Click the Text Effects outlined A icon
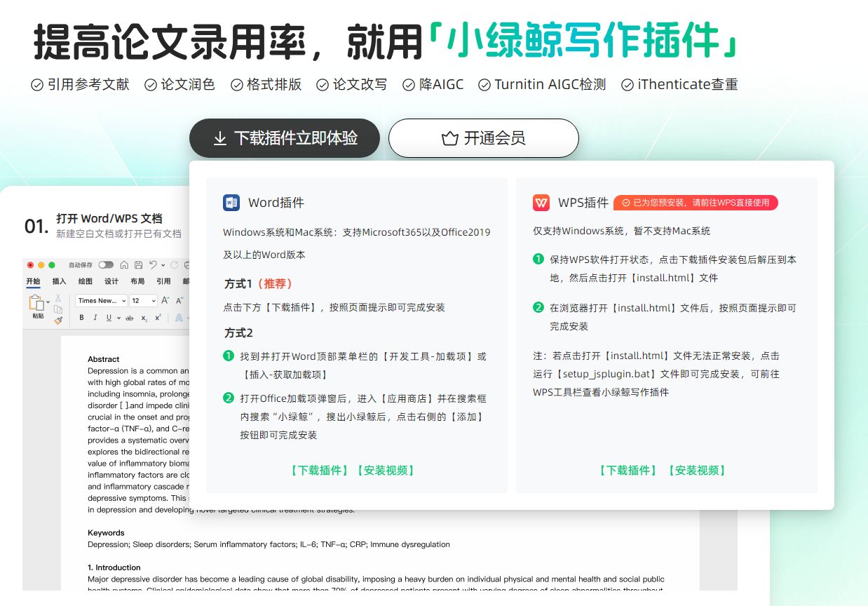The width and height of the screenshot is (868, 606). tap(179, 318)
